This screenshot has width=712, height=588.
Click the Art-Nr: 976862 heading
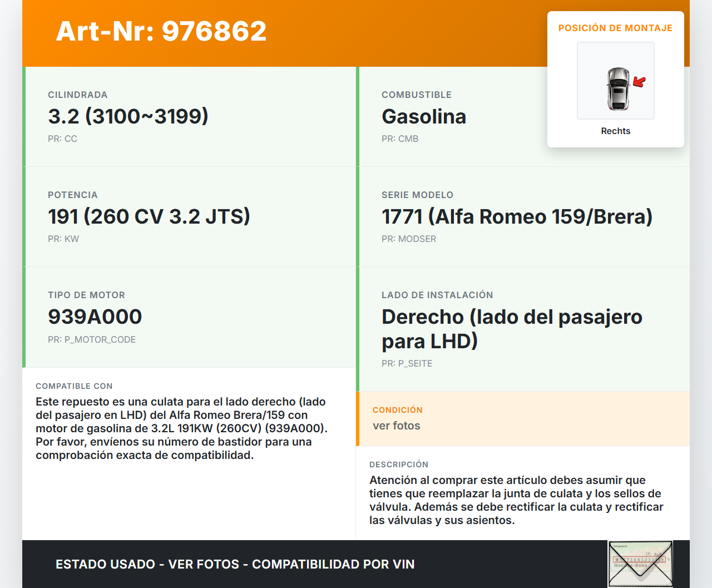click(x=161, y=31)
